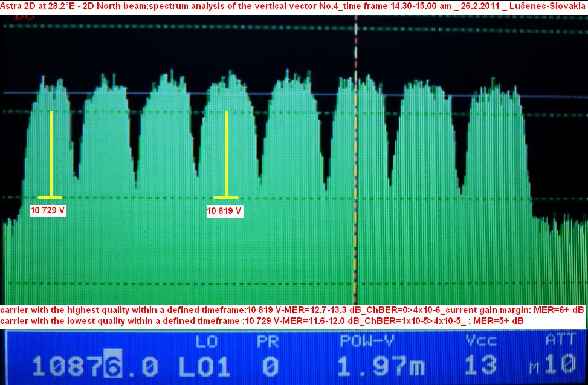Select the yellow marker above 10 819 V
This screenshot has height=385, width=588.
(227, 154)
